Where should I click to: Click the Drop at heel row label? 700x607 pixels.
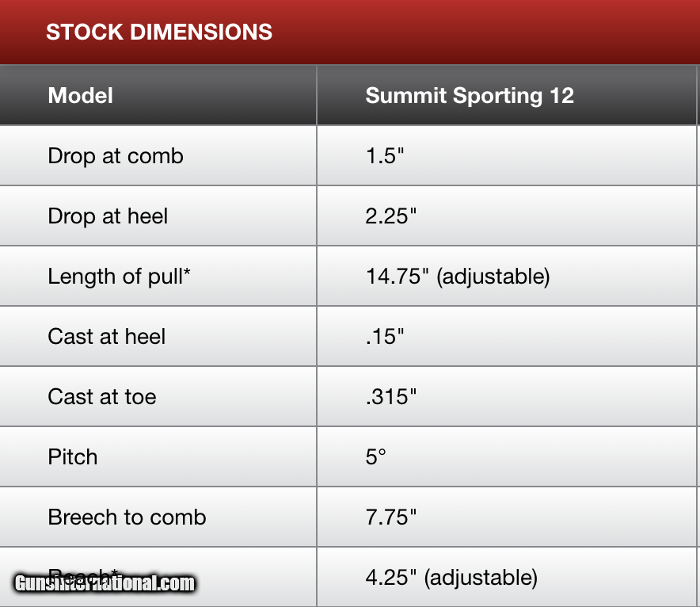click(108, 216)
